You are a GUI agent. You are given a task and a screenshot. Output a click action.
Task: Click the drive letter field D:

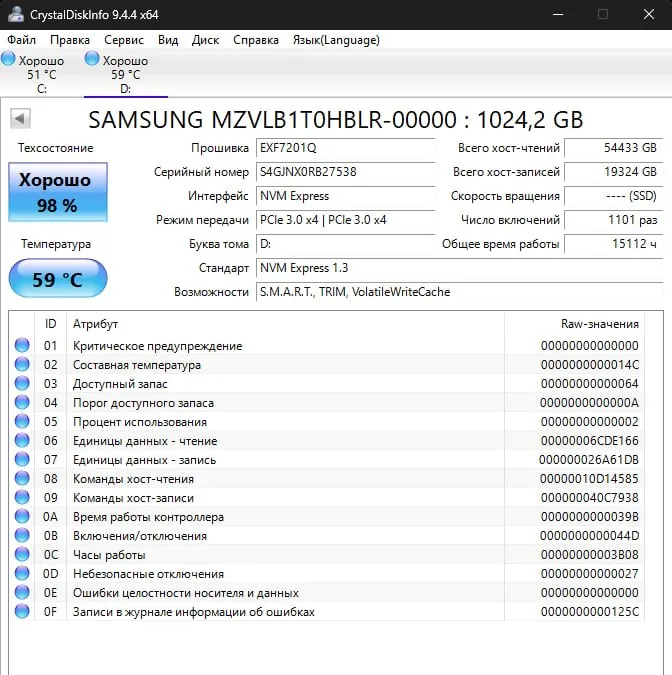(345, 244)
